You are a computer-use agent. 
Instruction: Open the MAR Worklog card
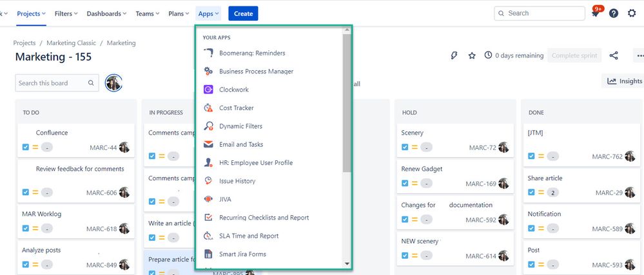coord(76,222)
